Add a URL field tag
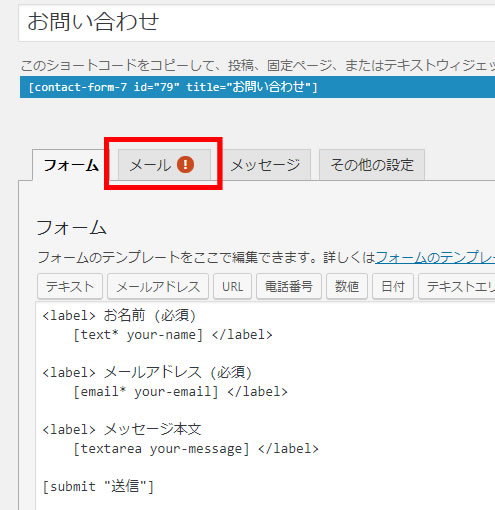The image size is (495, 510). (x=232, y=286)
